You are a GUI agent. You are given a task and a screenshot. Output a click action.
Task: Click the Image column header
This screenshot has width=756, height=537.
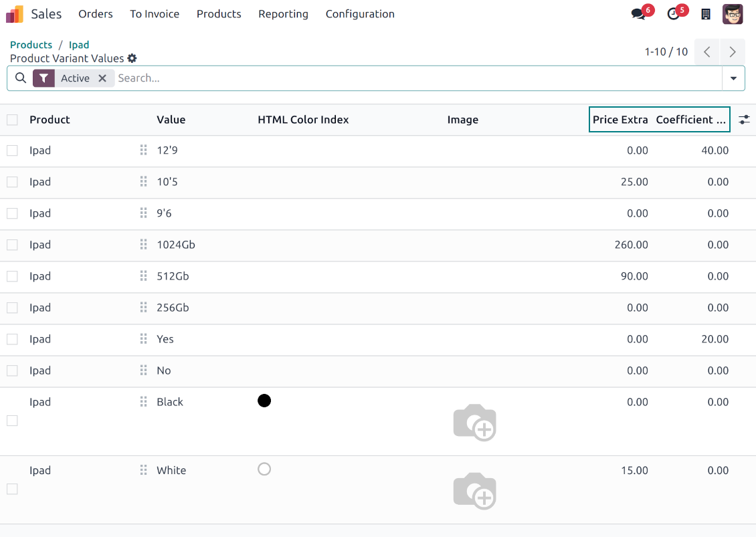pyautogui.click(x=463, y=120)
